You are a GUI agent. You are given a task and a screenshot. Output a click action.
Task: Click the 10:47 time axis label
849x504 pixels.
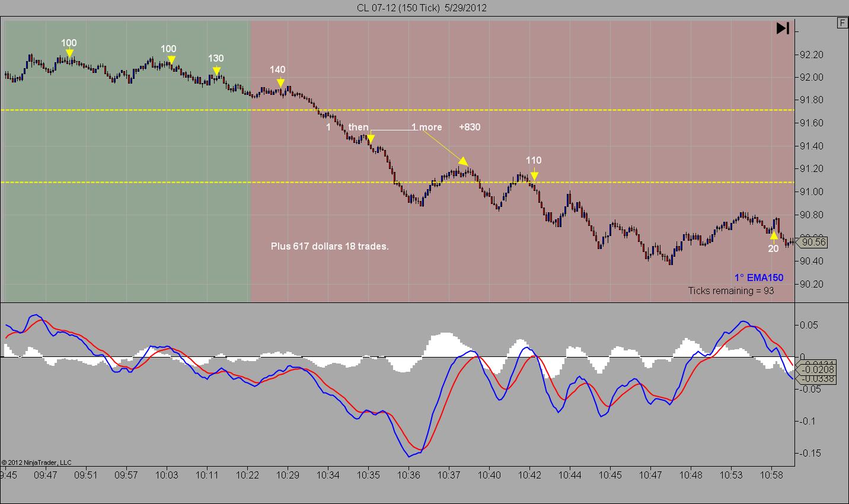[x=650, y=475]
